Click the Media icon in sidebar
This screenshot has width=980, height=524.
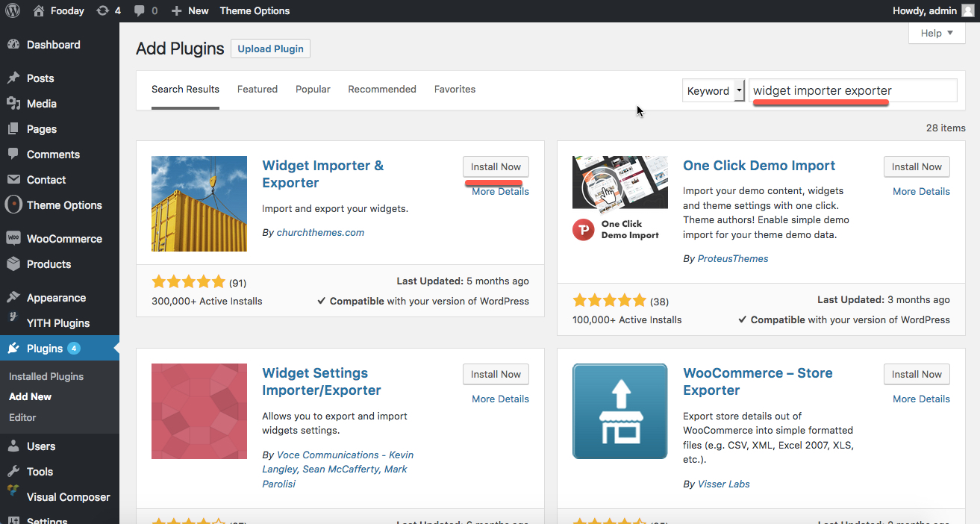pos(13,104)
